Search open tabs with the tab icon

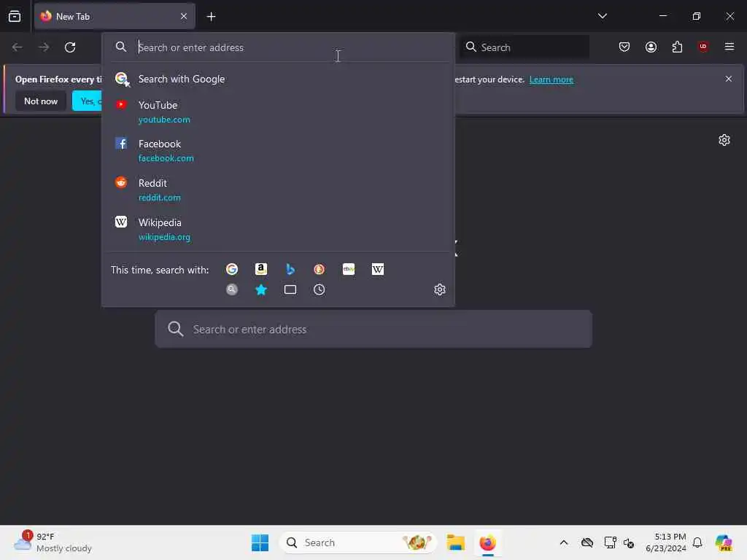(290, 289)
